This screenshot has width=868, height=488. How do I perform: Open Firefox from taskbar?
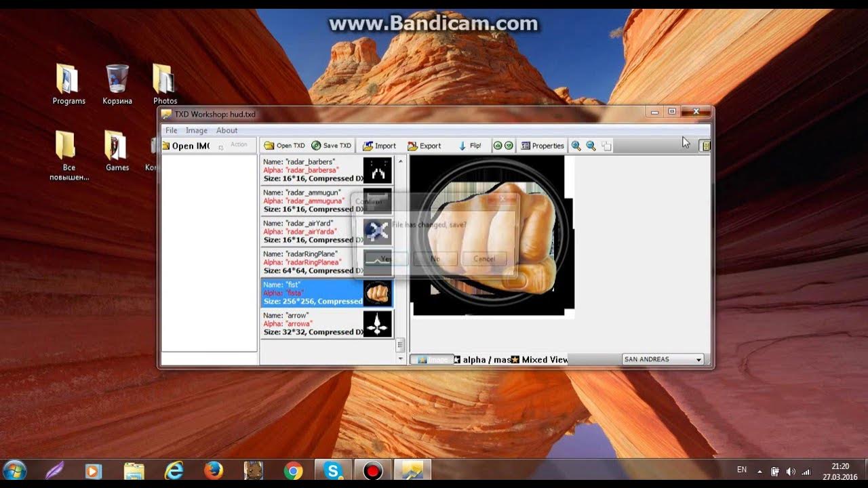(x=214, y=470)
